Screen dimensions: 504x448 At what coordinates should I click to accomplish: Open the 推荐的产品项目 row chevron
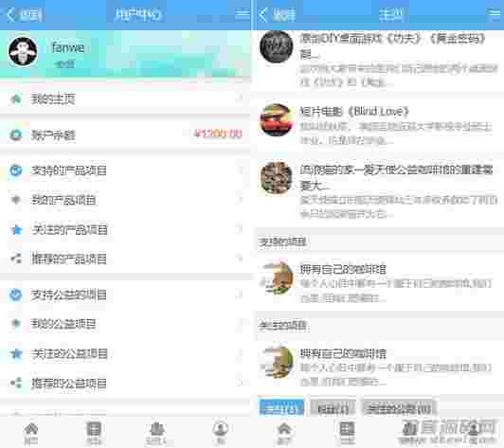(240, 258)
